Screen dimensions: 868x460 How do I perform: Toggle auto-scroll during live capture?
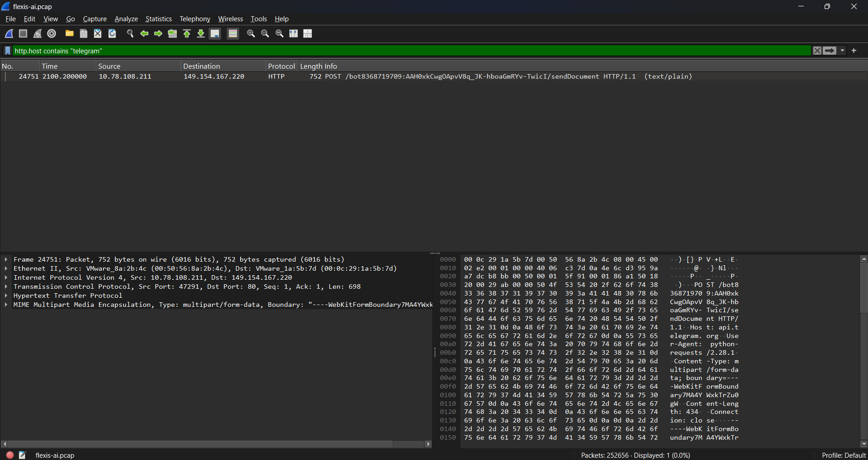click(x=215, y=33)
